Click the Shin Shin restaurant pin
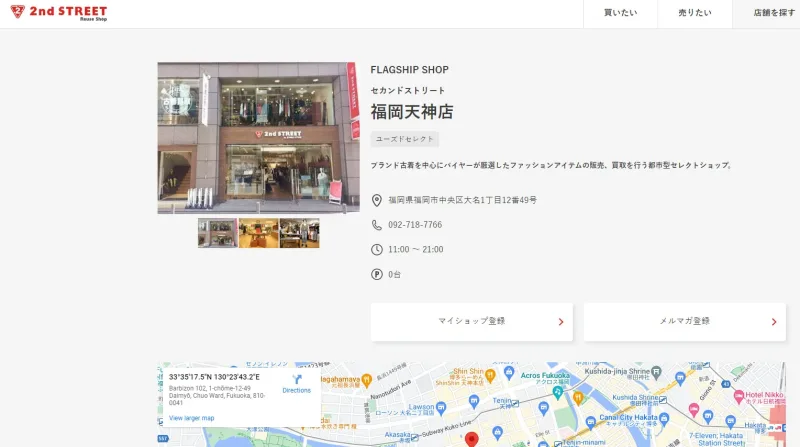 [490, 377]
